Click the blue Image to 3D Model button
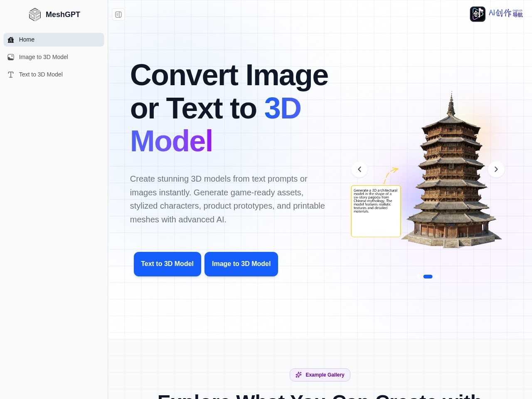This screenshot has width=532, height=399. pyautogui.click(x=241, y=264)
